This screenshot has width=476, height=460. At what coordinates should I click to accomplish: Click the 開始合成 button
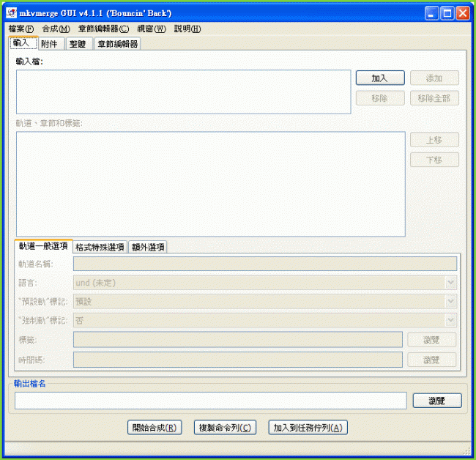(154, 428)
